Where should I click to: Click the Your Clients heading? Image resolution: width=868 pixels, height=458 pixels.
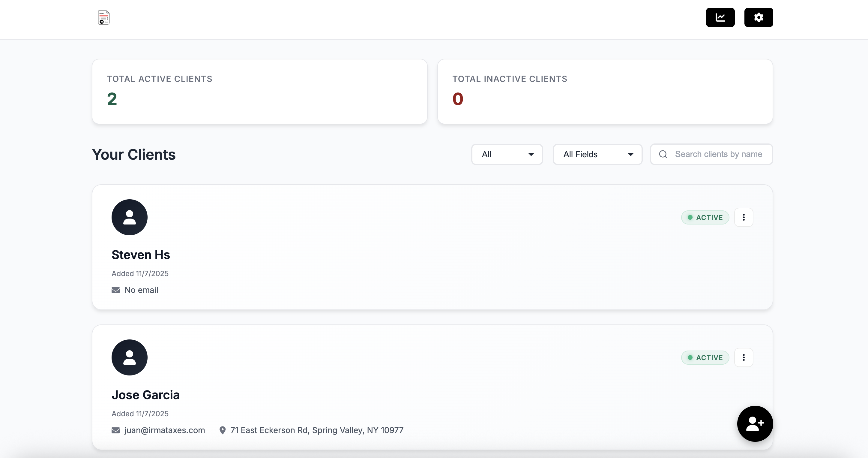[x=133, y=154]
